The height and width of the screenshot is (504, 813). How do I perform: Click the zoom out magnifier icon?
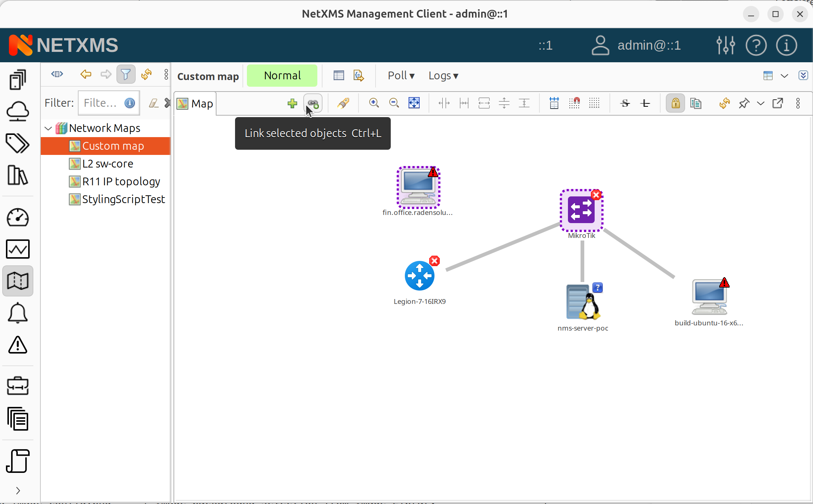pyautogui.click(x=394, y=103)
